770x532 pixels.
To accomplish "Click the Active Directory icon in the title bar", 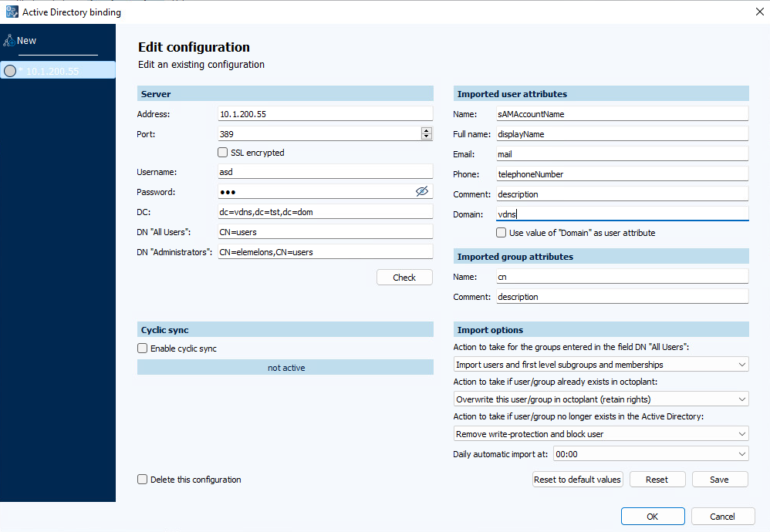I will [11, 12].
